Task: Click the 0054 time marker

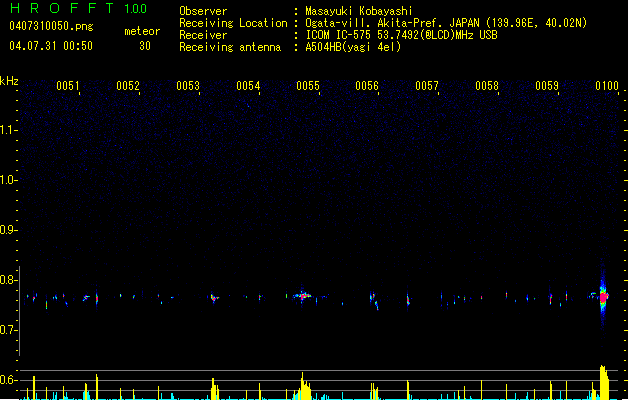Action: (248, 86)
